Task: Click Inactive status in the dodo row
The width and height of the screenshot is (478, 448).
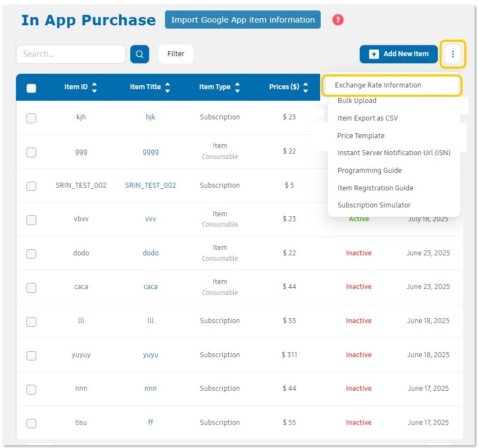Action: click(x=359, y=253)
